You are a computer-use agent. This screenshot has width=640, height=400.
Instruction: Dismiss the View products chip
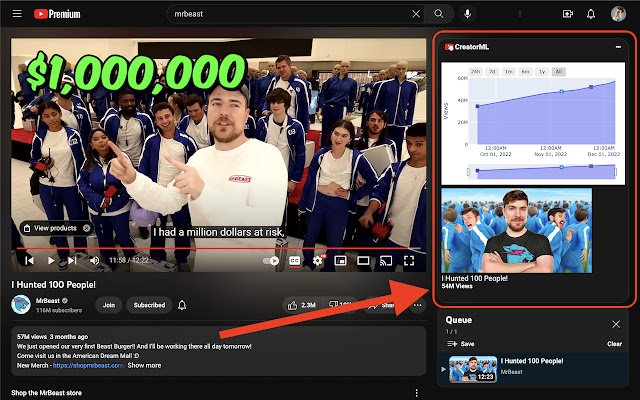(87, 228)
